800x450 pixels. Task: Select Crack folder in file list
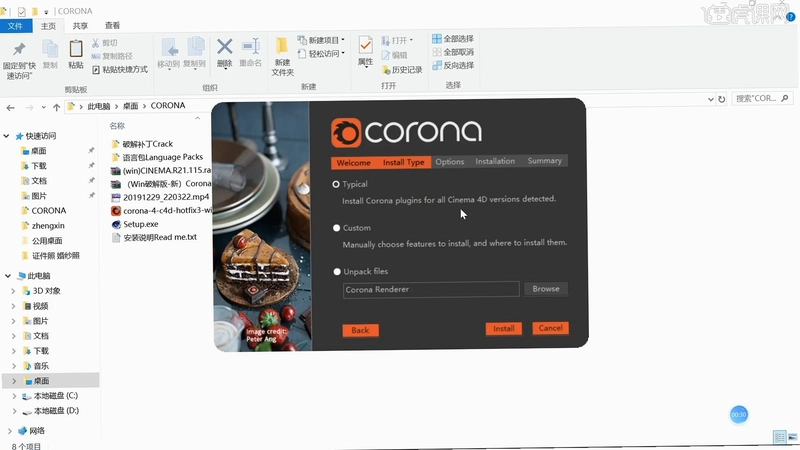click(142, 144)
